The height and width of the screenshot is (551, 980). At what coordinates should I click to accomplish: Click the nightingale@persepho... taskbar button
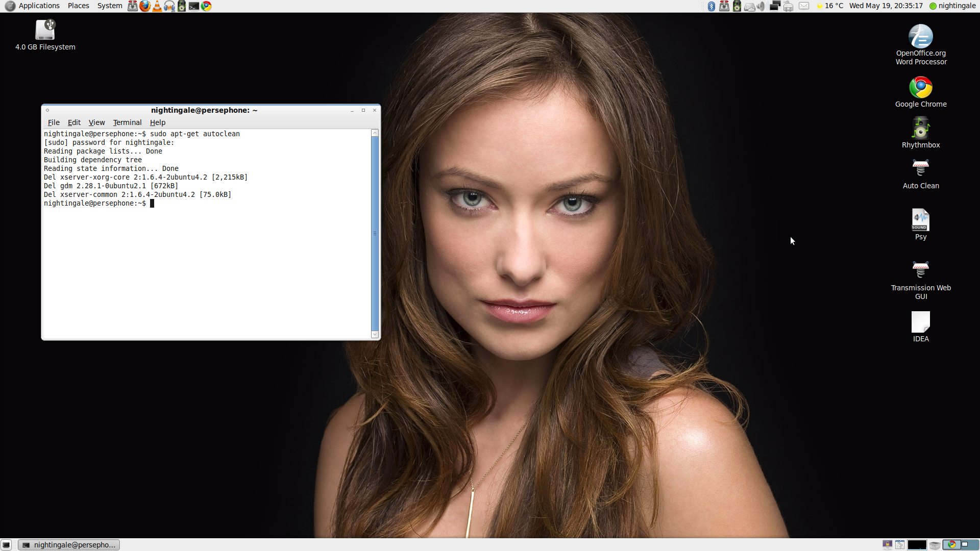click(69, 545)
